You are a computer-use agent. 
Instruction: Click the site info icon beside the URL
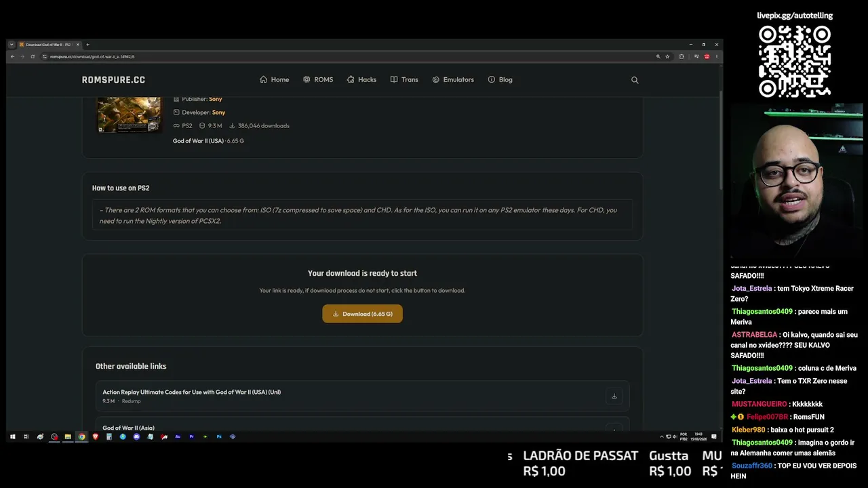pos(44,56)
